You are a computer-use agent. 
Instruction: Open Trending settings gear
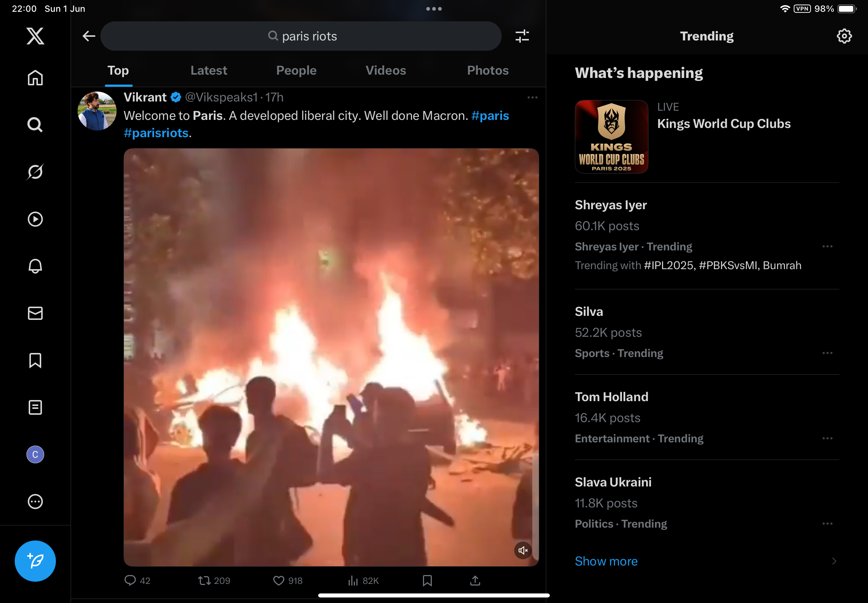tap(844, 36)
